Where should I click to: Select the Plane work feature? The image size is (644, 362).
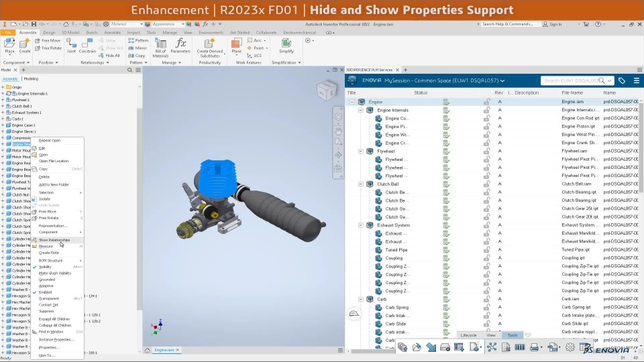pos(237,46)
